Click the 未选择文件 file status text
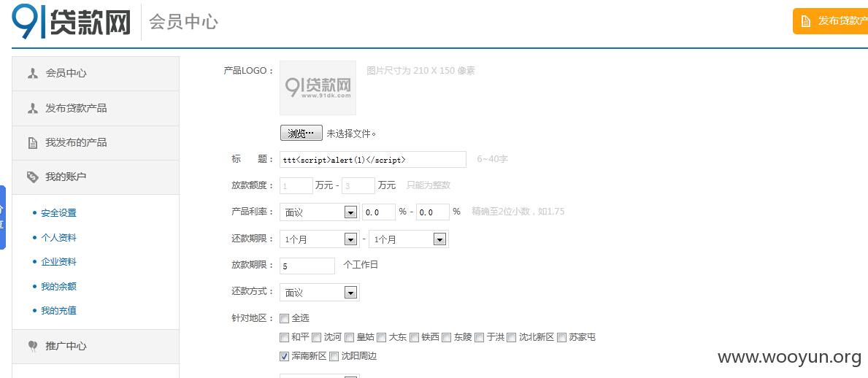 coord(352,134)
